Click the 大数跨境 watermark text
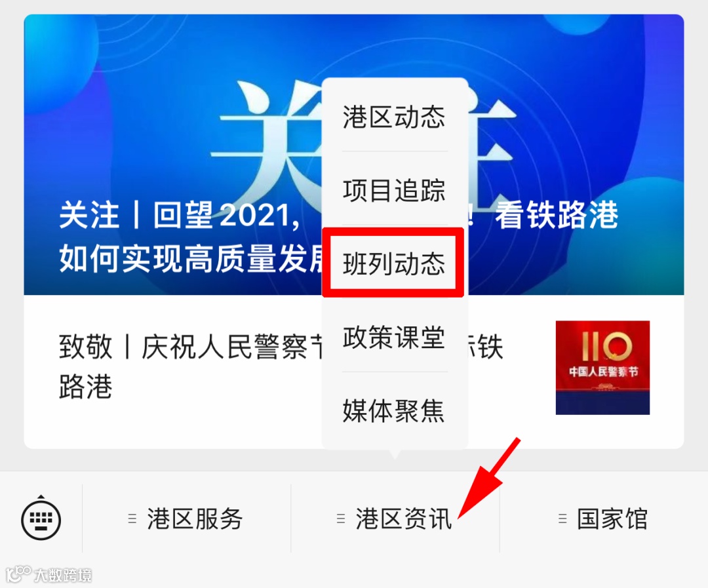Image resolution: width=708 pixels, height=588 pixels. tap(63, 575)
